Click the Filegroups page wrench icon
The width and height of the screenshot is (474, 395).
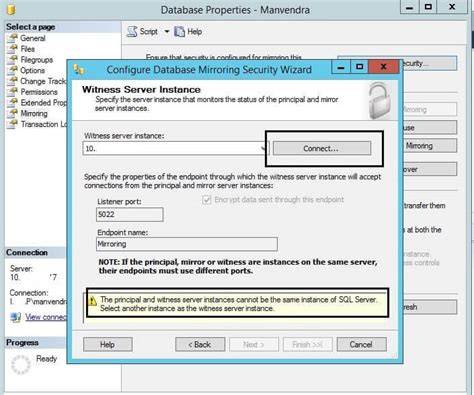point(12,60)
